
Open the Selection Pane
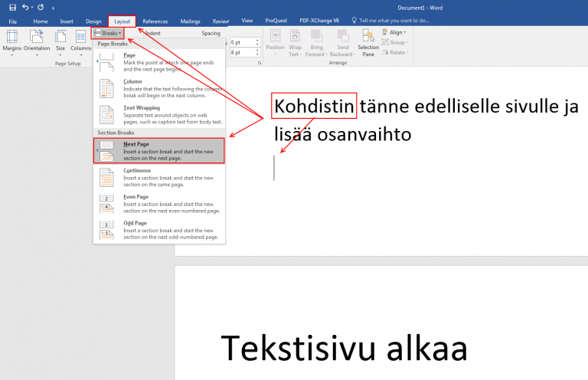[x=368, y=43]
